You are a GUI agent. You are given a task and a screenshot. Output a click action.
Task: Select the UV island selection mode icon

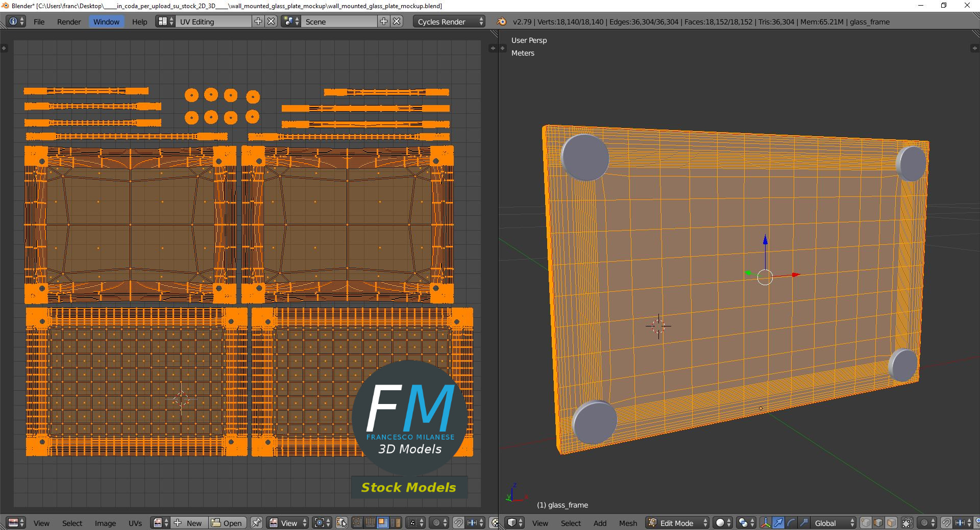(395, 523)
